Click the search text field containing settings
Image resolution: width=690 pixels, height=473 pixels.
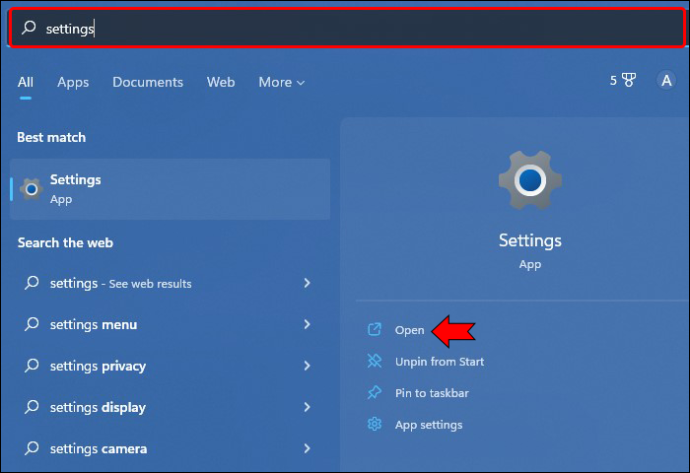pos(347,28)
